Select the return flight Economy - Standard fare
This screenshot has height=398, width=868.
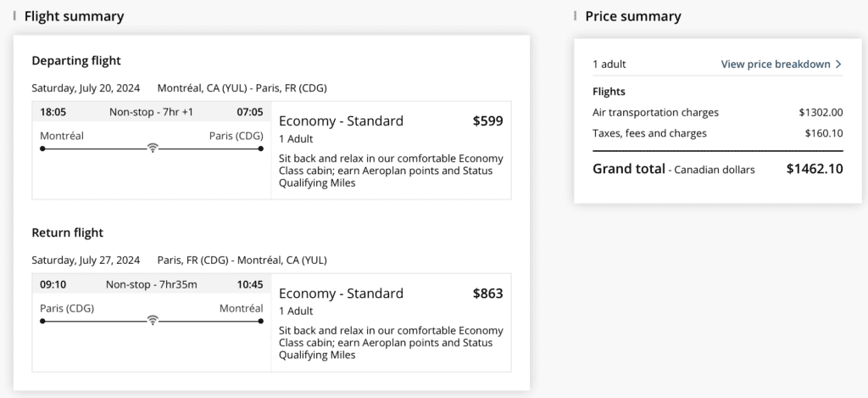pyautogui.click(x=341, y=294)
